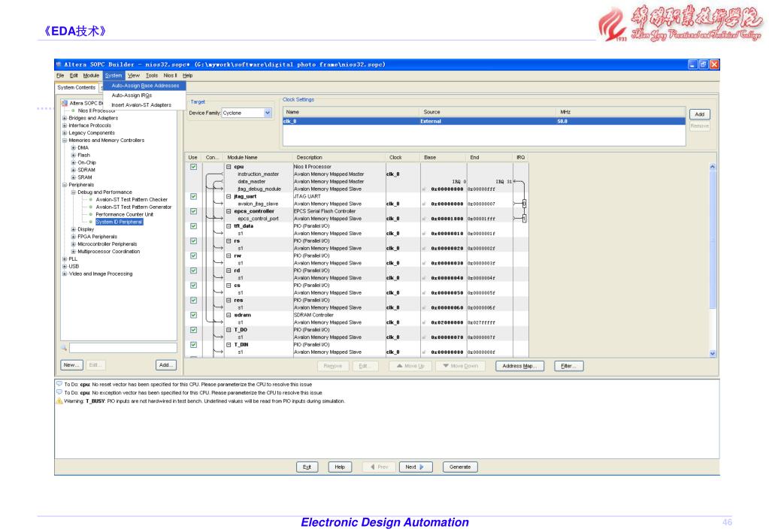The image size is (769, 532).
Task: Expand the PLL tree node
Action: click(x=64, y=259)
